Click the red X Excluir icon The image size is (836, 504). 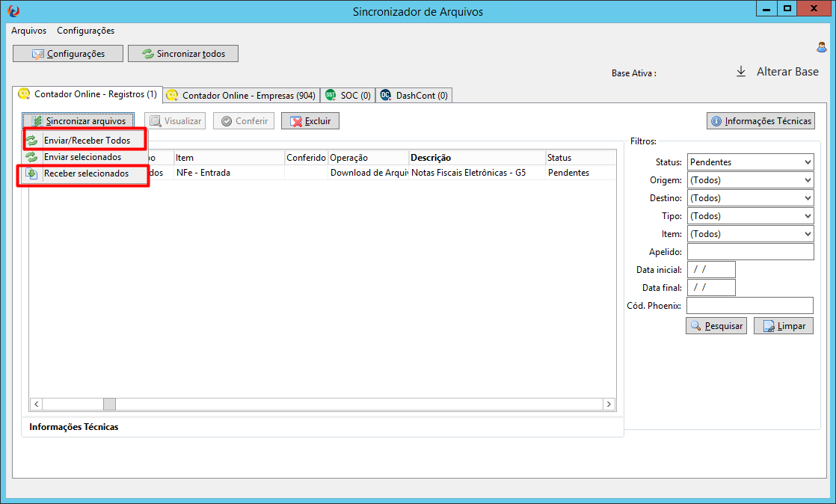(x=296, y=122)
